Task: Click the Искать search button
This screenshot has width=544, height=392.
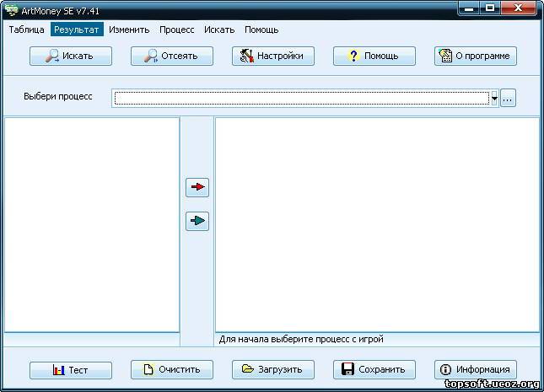Action: click(x=71, y=56)
